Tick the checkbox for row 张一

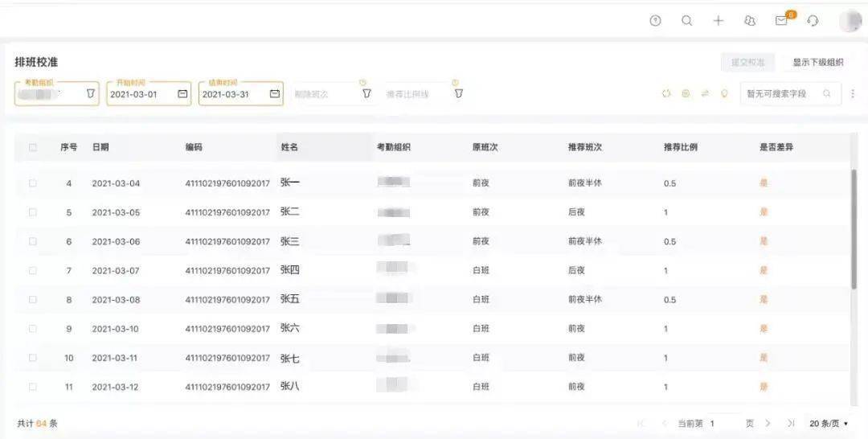click(33, 183)
